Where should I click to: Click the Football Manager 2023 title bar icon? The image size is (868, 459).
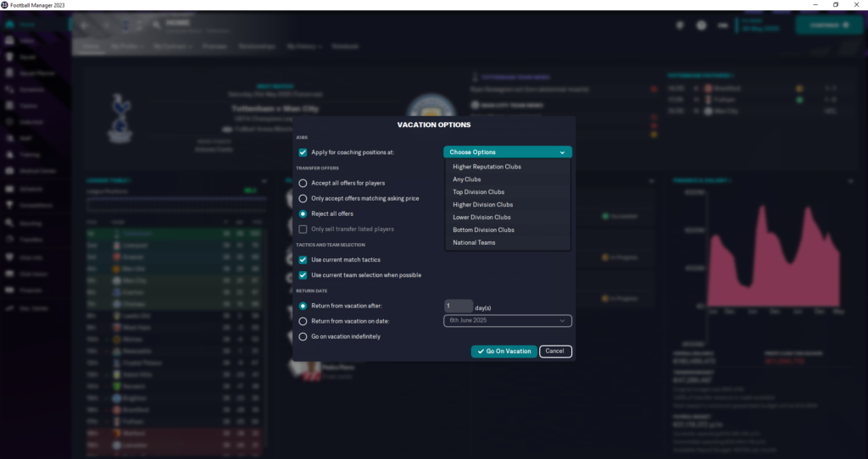5,5
